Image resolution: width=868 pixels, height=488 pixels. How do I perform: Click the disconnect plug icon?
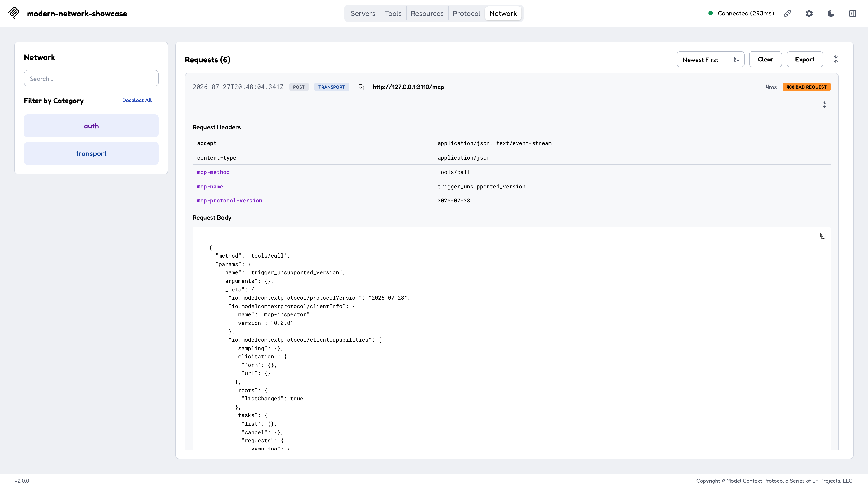[788, 14]
